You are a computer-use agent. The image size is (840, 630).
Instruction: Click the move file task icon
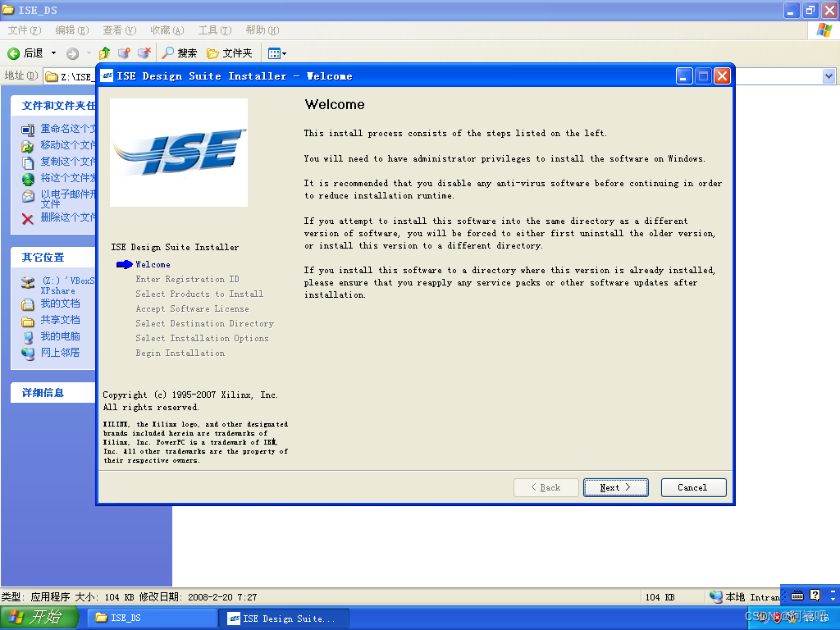28,146
